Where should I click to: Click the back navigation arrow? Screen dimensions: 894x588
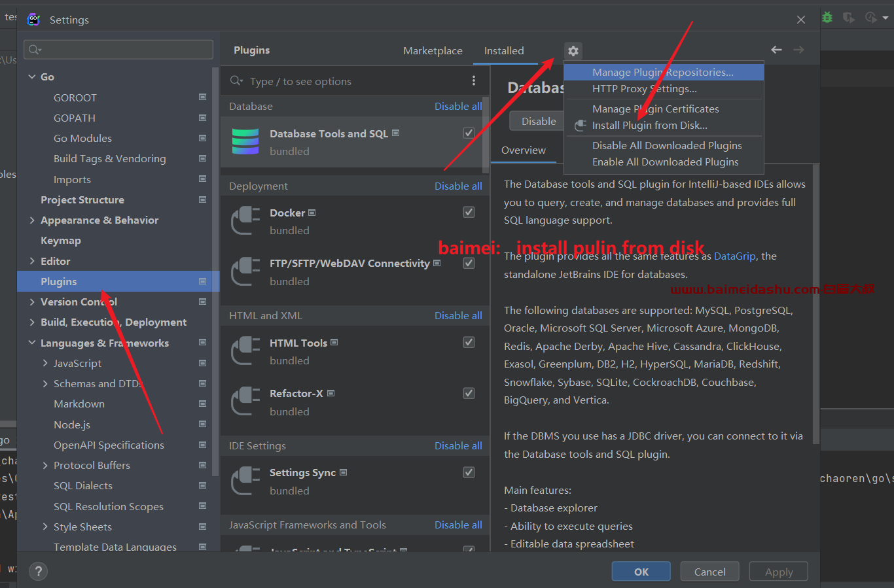click(776, 50)
